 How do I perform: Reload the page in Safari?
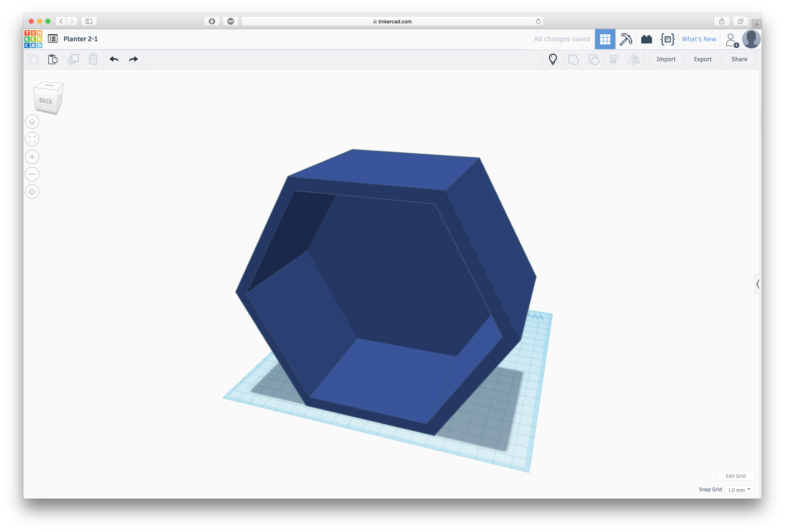(538, 21)
